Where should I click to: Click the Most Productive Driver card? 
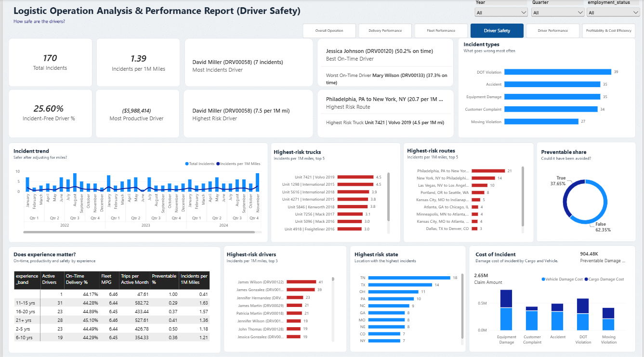(x=137, y=114)
